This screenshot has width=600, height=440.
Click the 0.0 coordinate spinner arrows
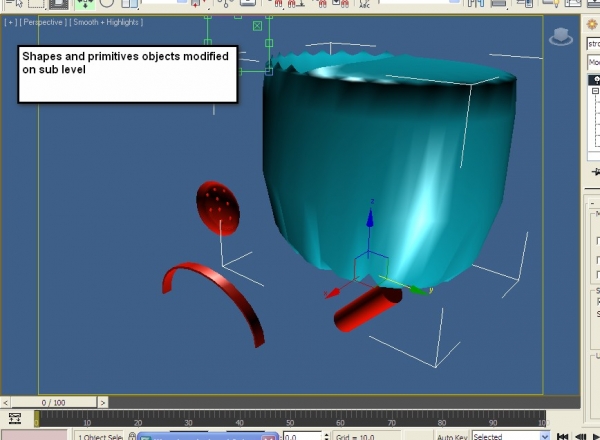click(x=326, y=436)
